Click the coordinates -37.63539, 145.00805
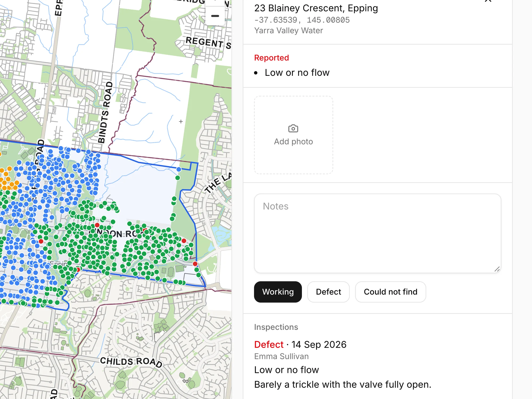The height and width of the screenshot is (399, 532). click(302, 20)
